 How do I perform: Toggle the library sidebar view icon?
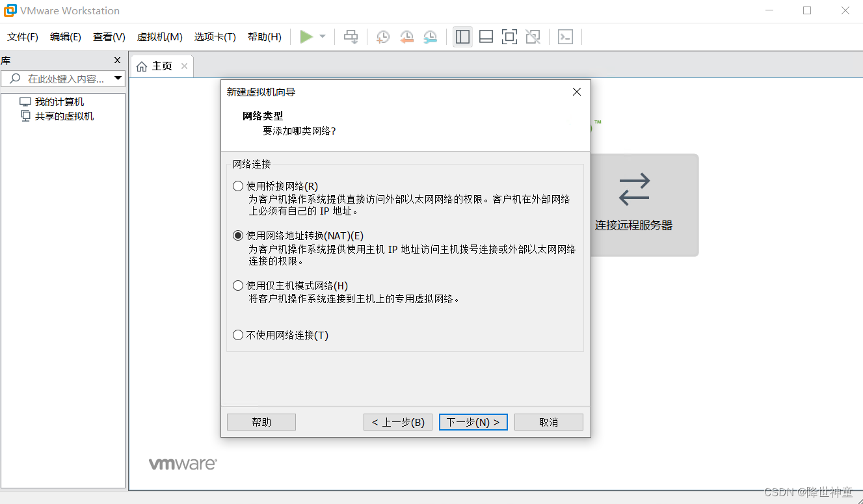pos(462,37)
